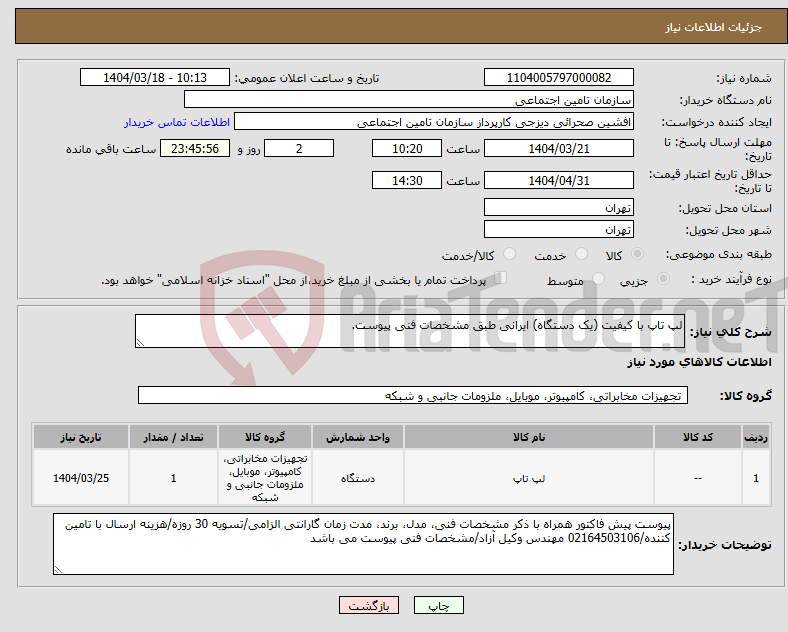Click the remaining days field showing 2
Viewport: 788px width, 632px height.
tap(299, 149)
